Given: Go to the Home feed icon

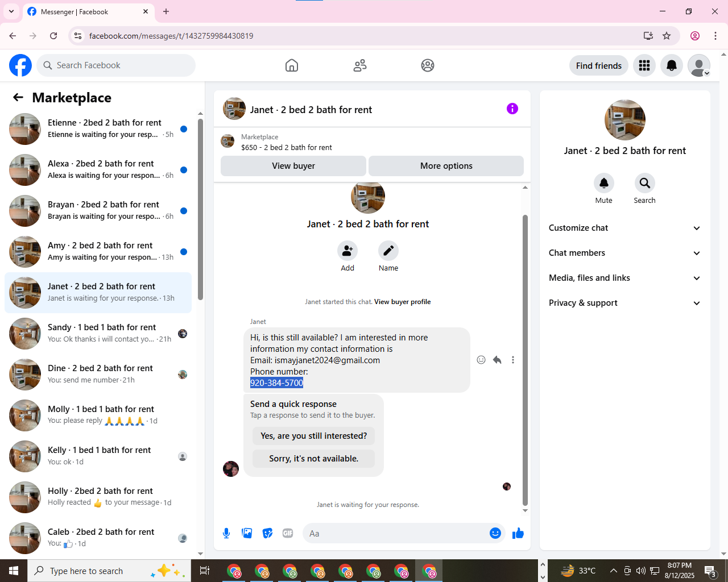Looking at the screenshot, I should click(292, 65).
